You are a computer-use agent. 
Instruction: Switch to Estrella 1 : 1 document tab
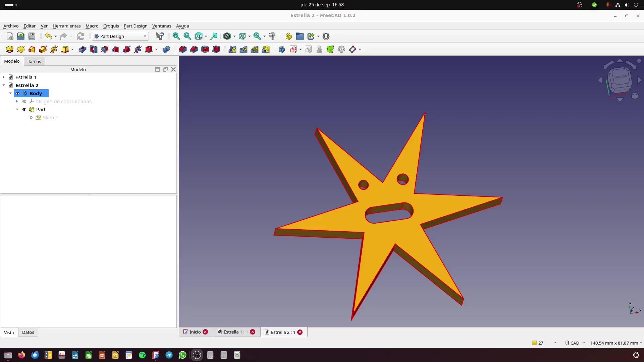235,332
